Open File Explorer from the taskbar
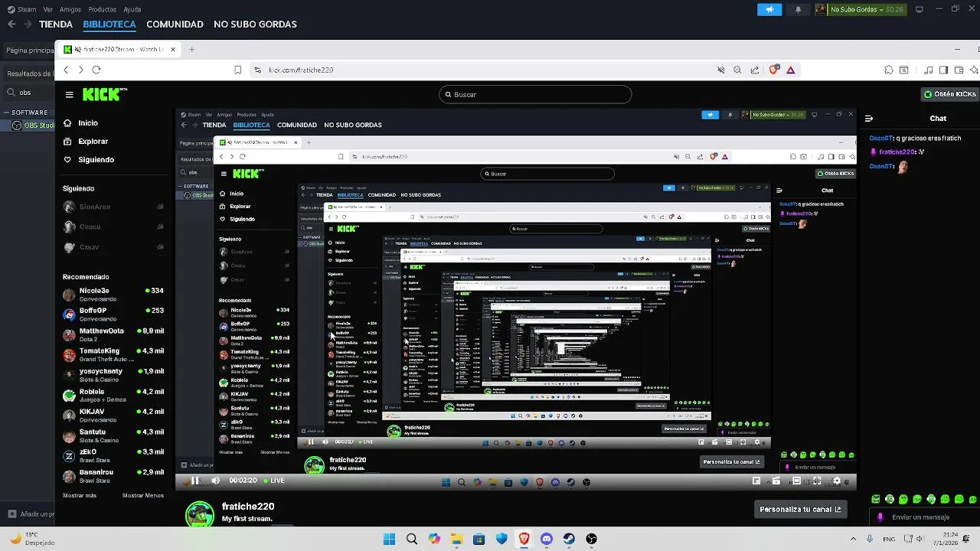This screenshot has width=980, height=551. point(456,539)
